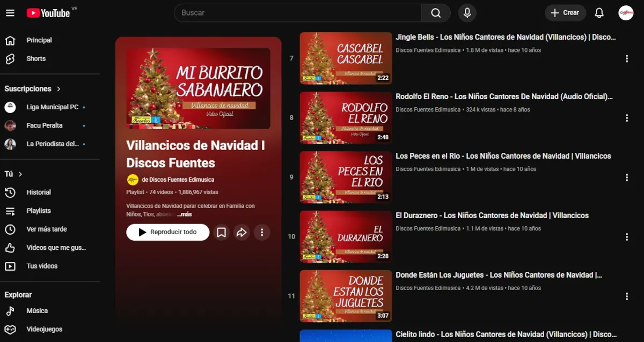This screenshot has width=644, height=342.
Task: Click the search magnifier icon
Action: (435, 12)
